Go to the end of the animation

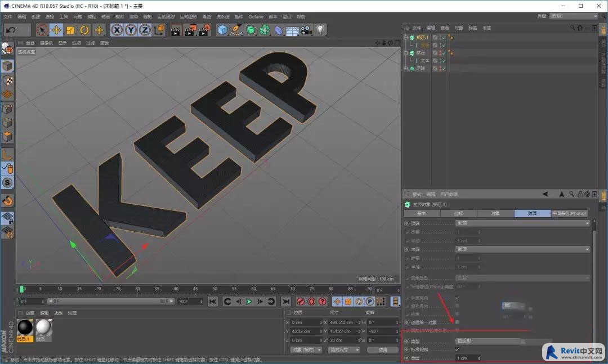[x=286, y=301]
